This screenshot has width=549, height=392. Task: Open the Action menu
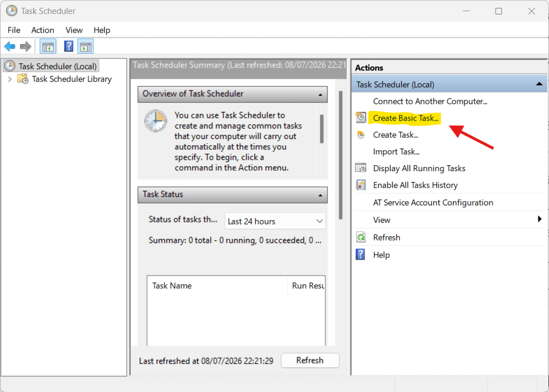(x=42, y=30)
